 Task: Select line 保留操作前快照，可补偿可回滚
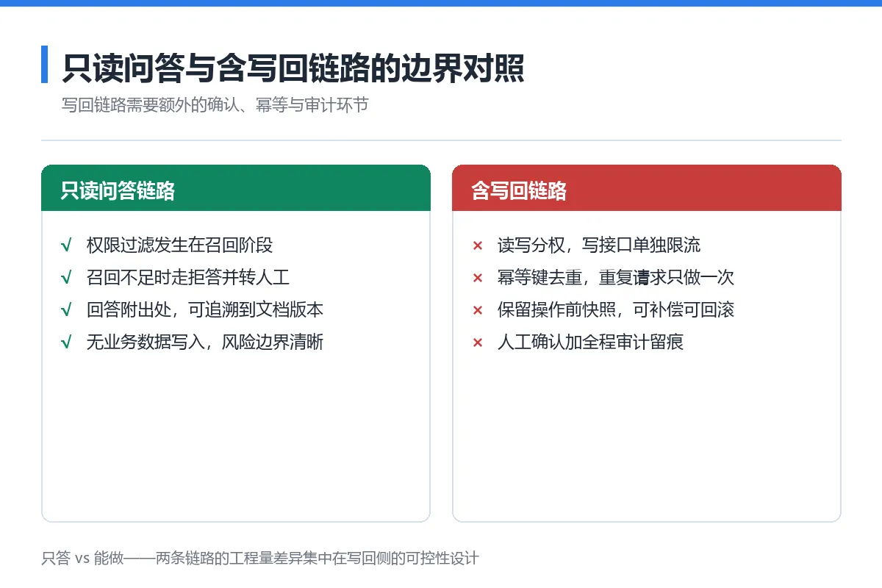pyautogui.click(x=616, y=309)
